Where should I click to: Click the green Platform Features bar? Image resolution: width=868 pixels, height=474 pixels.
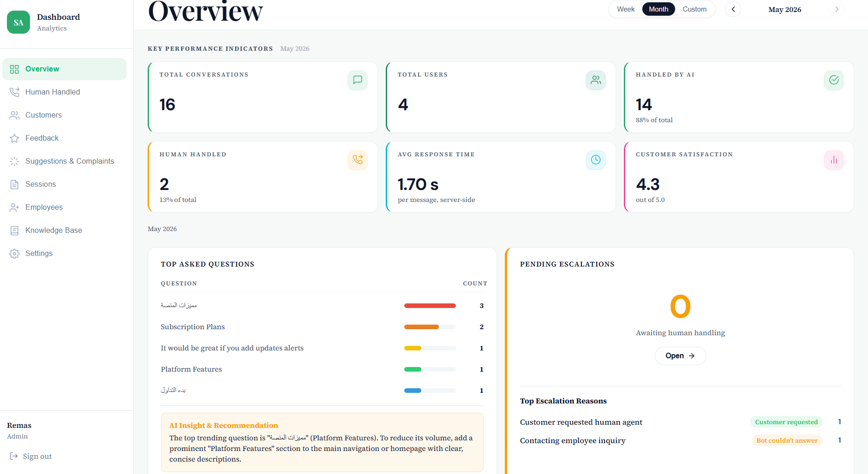tap(413, 369)
